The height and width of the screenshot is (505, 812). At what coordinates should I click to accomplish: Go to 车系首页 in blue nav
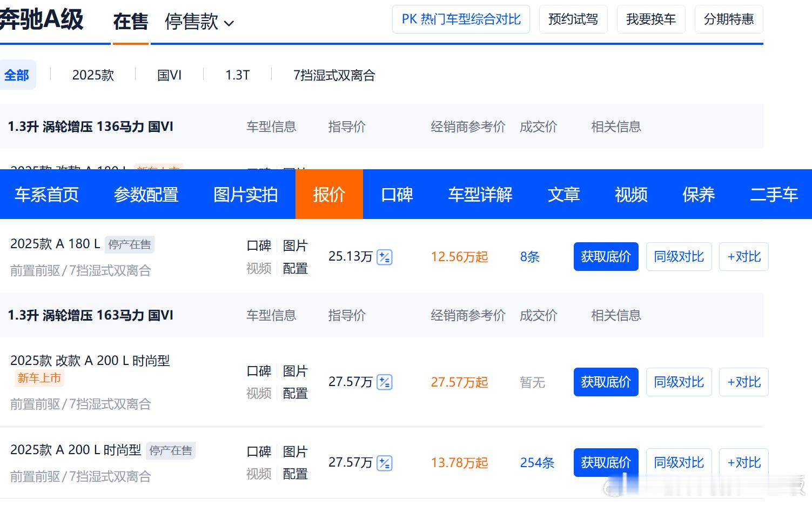pyautogui.click(x=47, y=195)
